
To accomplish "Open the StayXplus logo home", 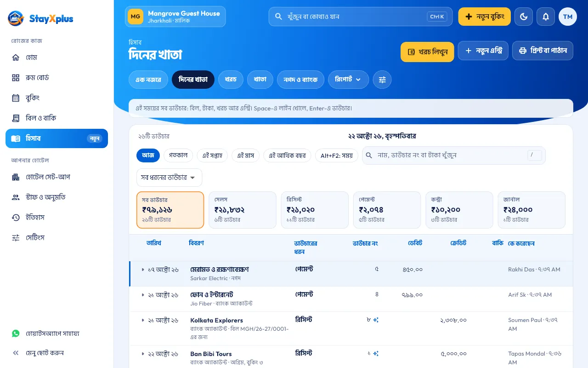I will coord(40,18).
